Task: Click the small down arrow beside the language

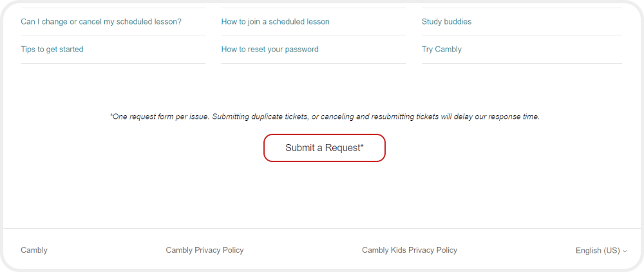Action: [625, 251]
